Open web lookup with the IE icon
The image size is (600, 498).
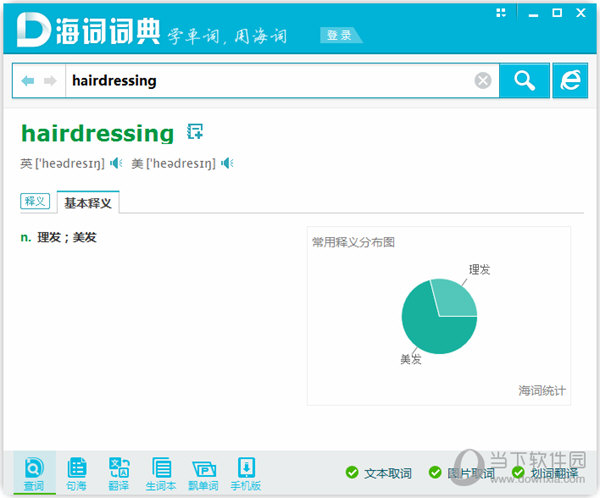571,81
